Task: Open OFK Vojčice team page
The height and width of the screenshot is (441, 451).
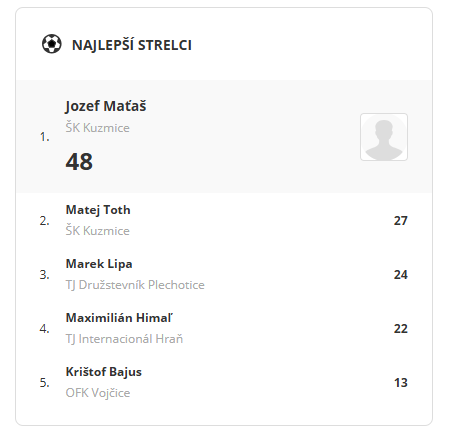Action: click(98, 393)
